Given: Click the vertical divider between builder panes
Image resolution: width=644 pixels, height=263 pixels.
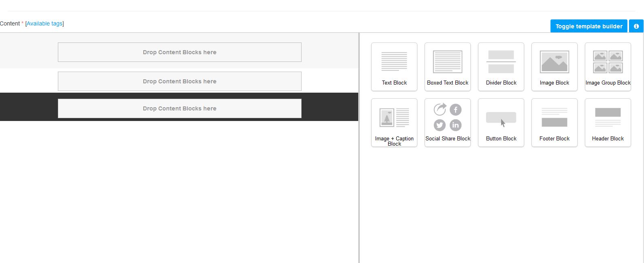Looking at the screenshot, I should [359, 182].
